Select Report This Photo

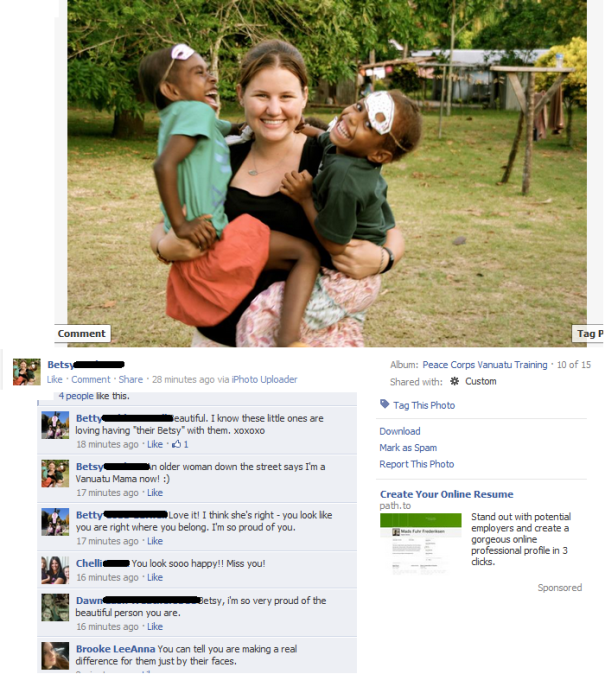(416, 464)
